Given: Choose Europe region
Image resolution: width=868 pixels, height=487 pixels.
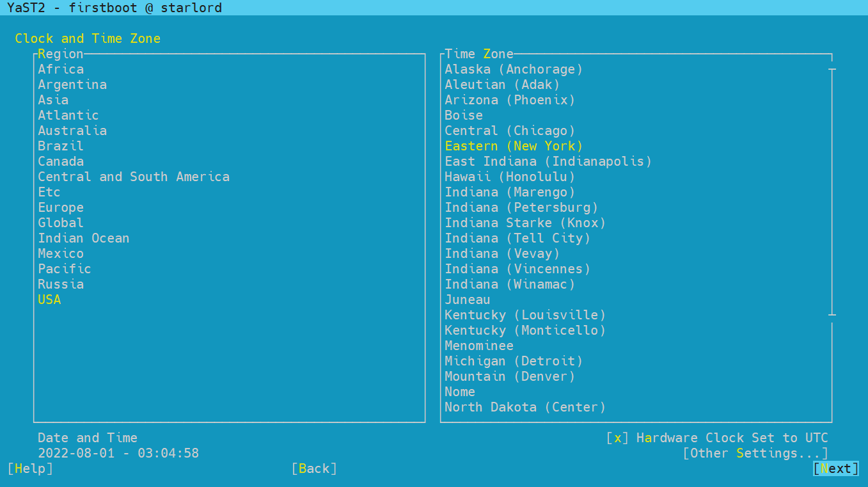Looking at the screenshot, I should point(61,207).
